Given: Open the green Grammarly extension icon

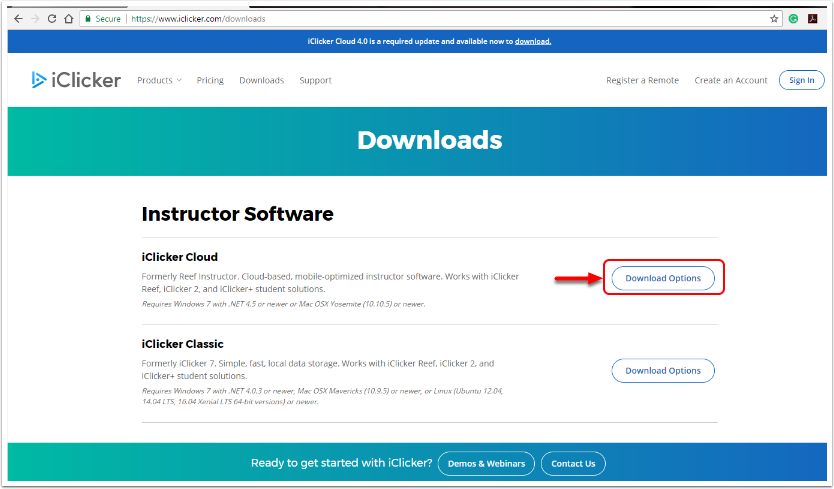Looking at the screenshot, I should pyautogui.click(x=794, y=19).
